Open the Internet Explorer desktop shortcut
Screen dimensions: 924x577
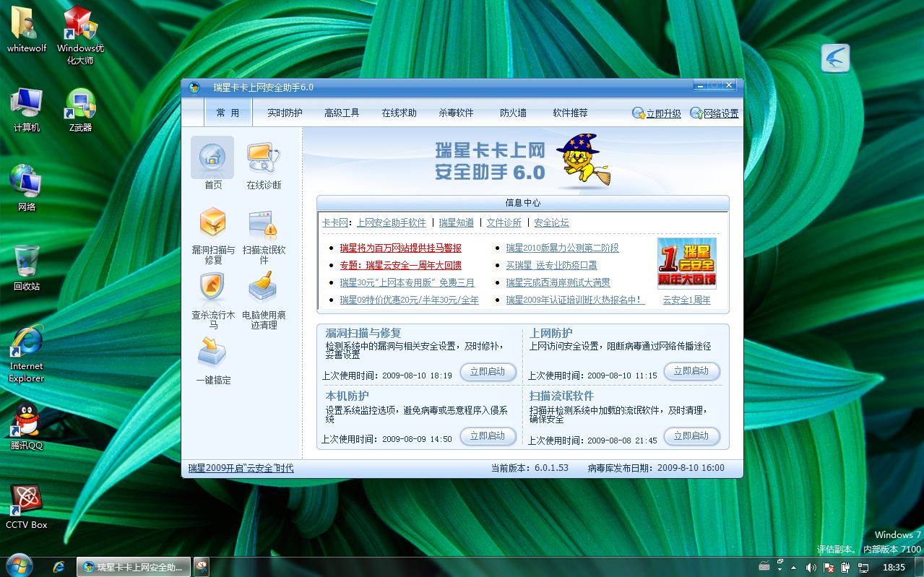[x=26, y=341]
